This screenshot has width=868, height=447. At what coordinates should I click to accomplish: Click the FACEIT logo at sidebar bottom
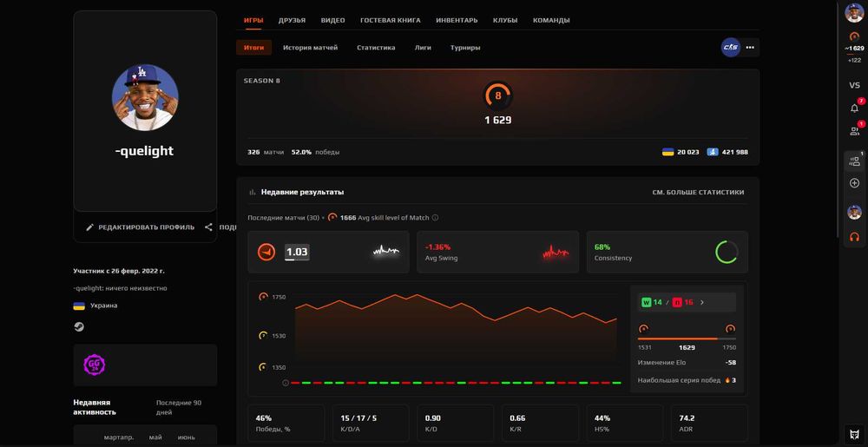pos(854,432)
